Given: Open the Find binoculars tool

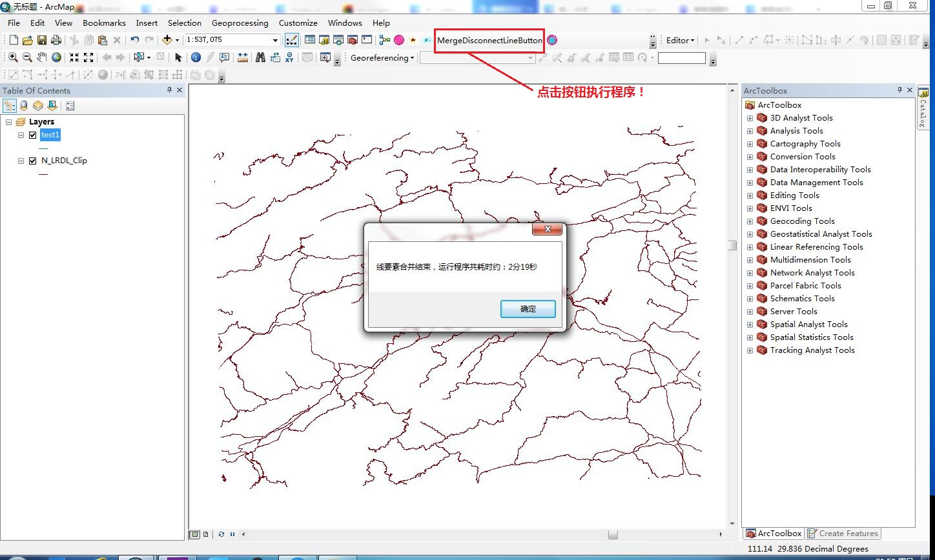Looking at the screenshot, I should point(261,57).
